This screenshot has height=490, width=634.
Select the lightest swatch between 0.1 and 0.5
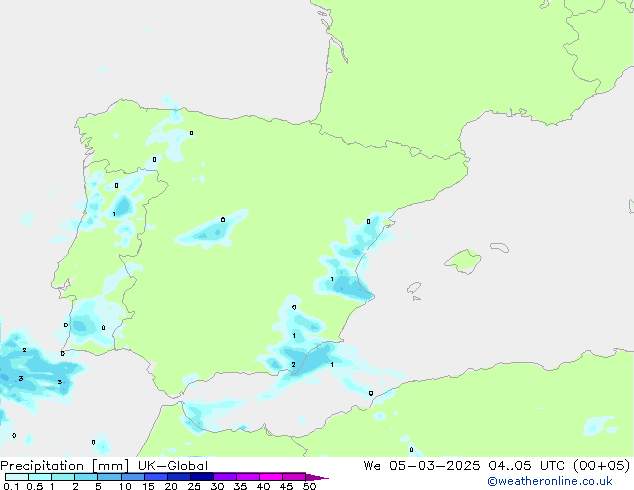(17, 477)
